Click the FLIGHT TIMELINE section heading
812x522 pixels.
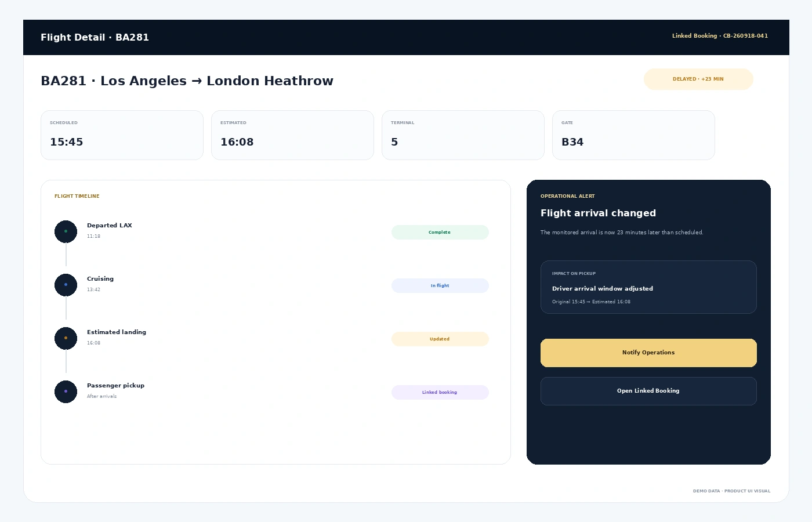[77, 196]
